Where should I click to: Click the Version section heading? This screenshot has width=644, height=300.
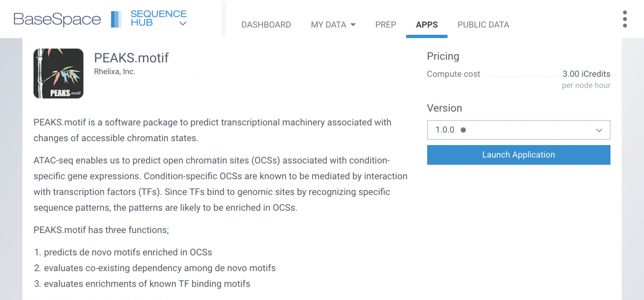coord(444,108)
